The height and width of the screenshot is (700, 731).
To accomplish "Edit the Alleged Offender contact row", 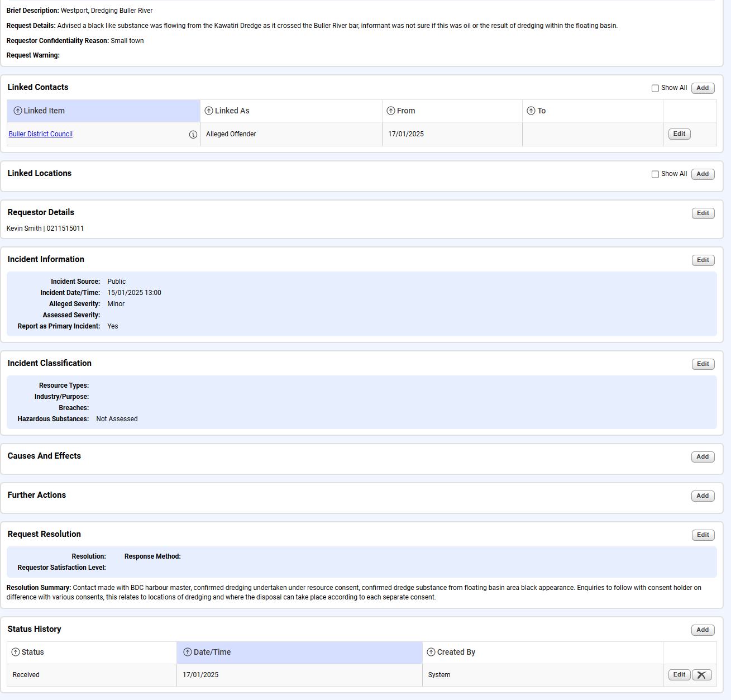I will click(679, 134).
